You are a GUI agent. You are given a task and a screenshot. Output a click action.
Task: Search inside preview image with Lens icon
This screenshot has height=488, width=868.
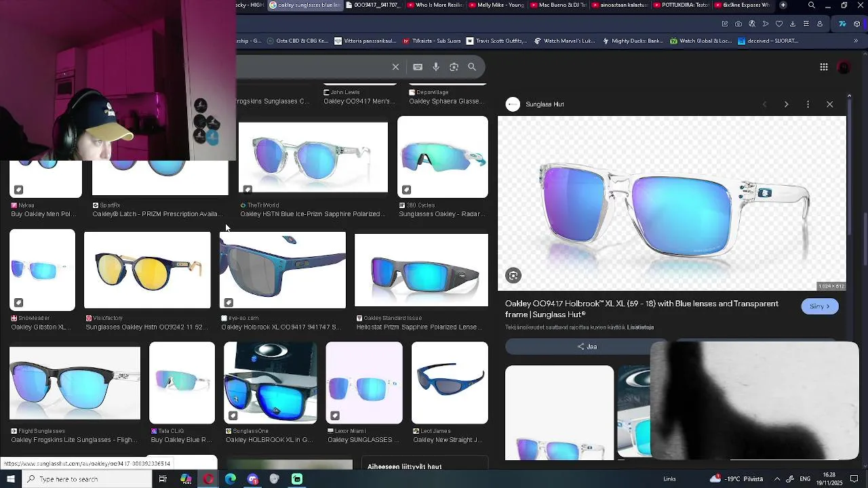(x=513, y=276)
